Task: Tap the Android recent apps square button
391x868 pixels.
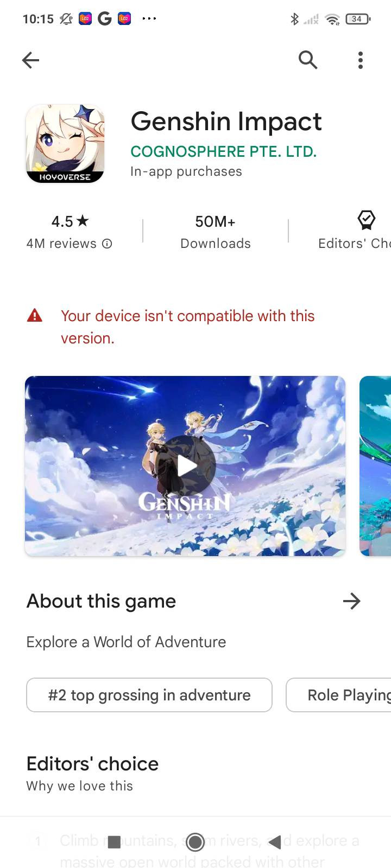Action: 114,842
